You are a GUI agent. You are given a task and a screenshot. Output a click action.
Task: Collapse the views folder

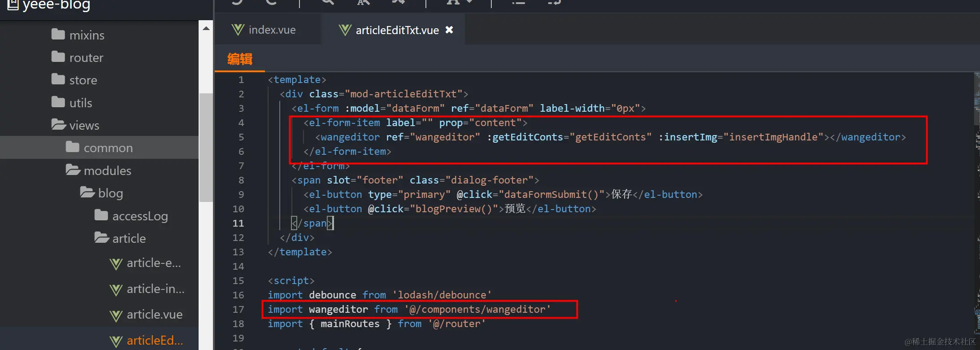click(75, 125)
